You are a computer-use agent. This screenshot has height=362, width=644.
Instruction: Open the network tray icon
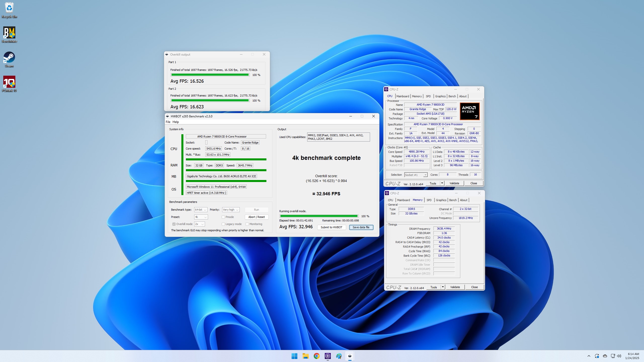(613, 356)
